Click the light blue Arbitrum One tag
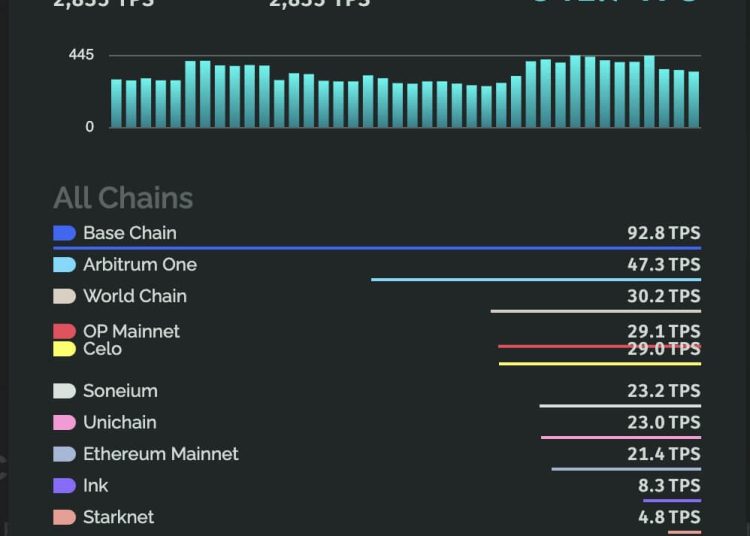The width and height of the screenshot is (750, 536). click(64, 265)
